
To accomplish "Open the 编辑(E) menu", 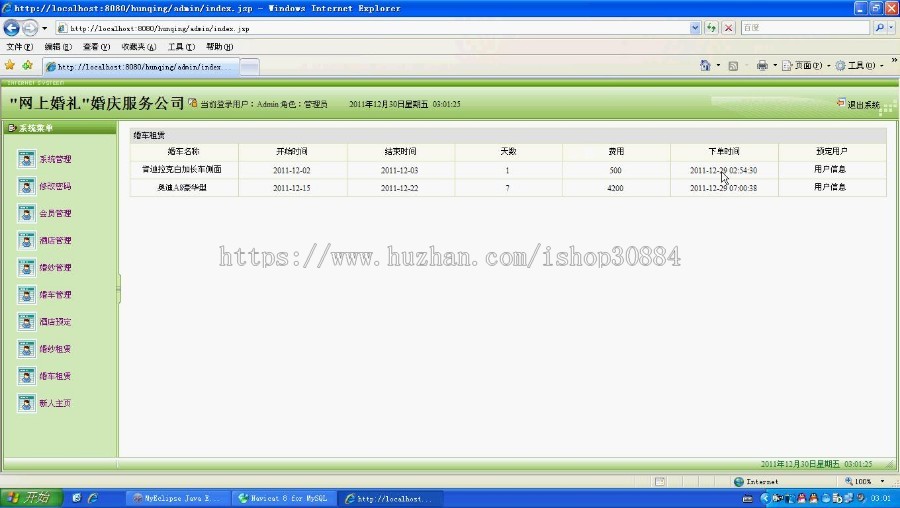I will pos(58,46).
